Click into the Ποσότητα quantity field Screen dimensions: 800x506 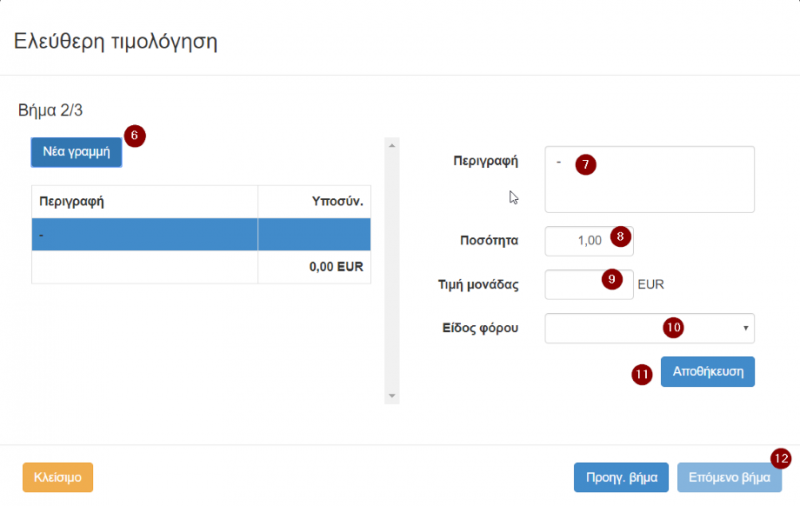point(578,241)
